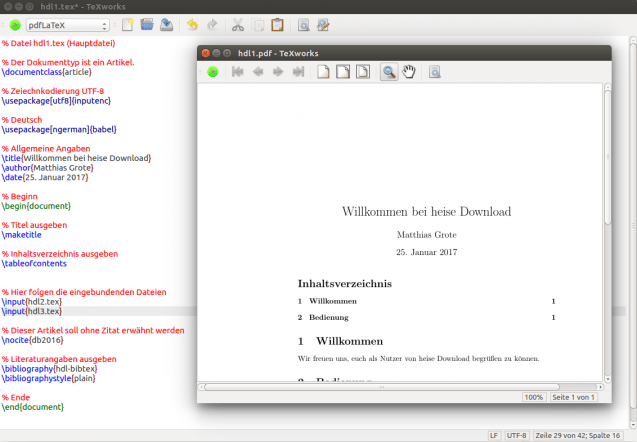Click the 'Matthias Grote' author line in the PDF
Viewport: 637px width, 442px height.
tap(427, 235)
